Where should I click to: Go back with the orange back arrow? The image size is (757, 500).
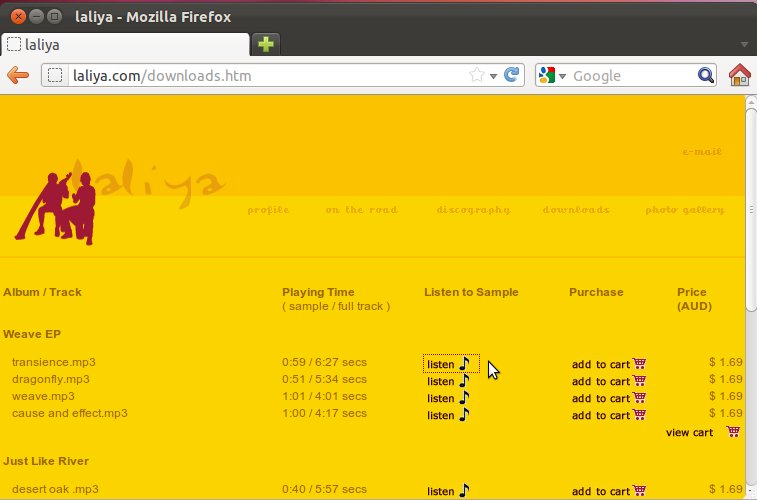click(18, 75)
